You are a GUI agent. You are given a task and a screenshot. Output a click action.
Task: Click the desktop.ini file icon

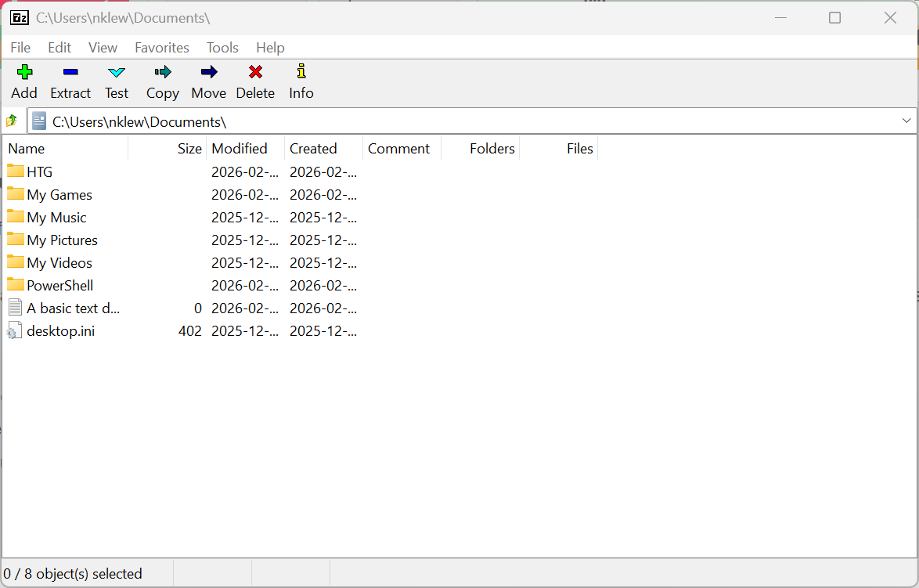click(15, 330)
